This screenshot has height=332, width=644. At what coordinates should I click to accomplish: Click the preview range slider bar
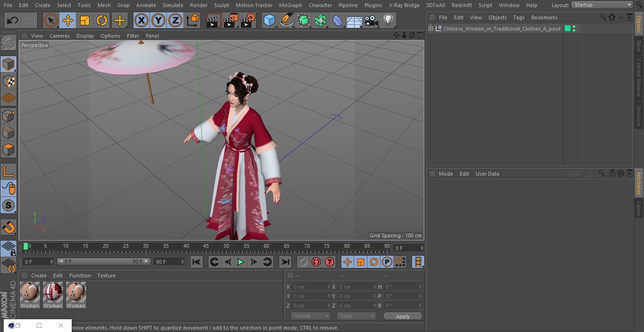click(103, 261)
